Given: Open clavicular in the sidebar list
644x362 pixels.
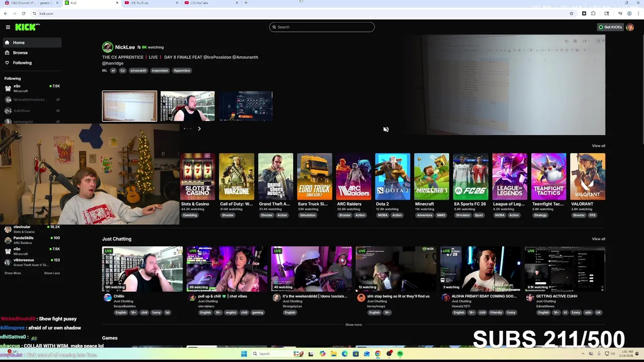Looking at the screenshot, I should tap(32, 229).
